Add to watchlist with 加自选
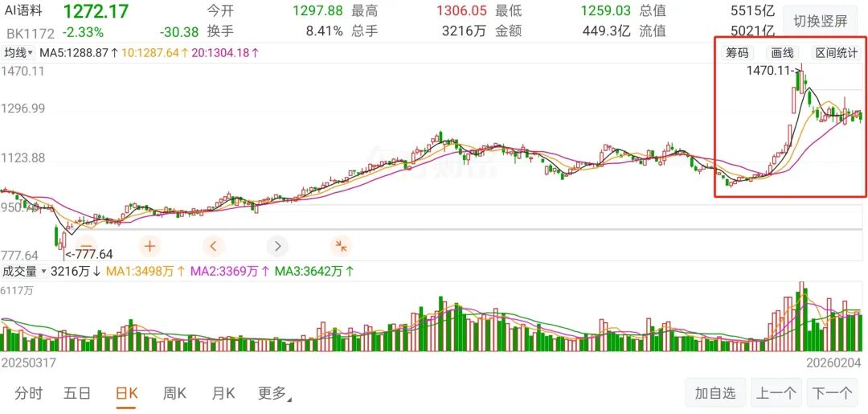This screenshot has height=414, width=868. (715, 393)
